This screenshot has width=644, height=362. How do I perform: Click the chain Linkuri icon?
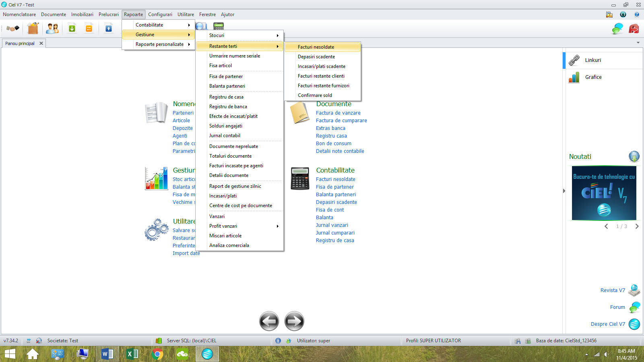coord(574,60)
